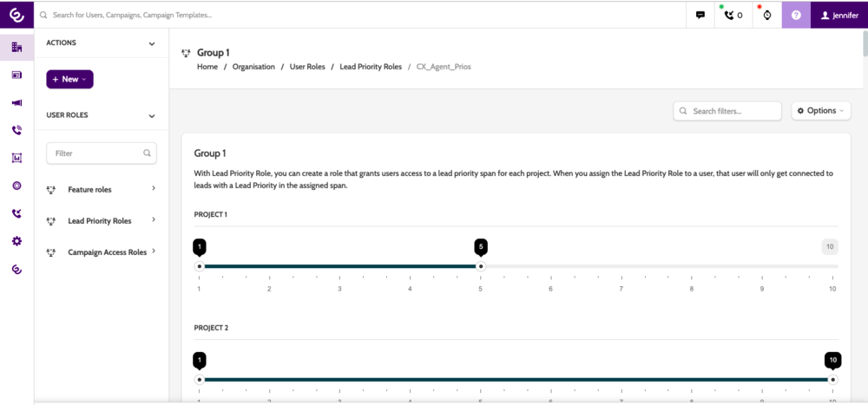Image resolution: width=868 pixels, height=405 pixels.
Task: Click the icon beside Feature roles
Action: pos(51,190)
